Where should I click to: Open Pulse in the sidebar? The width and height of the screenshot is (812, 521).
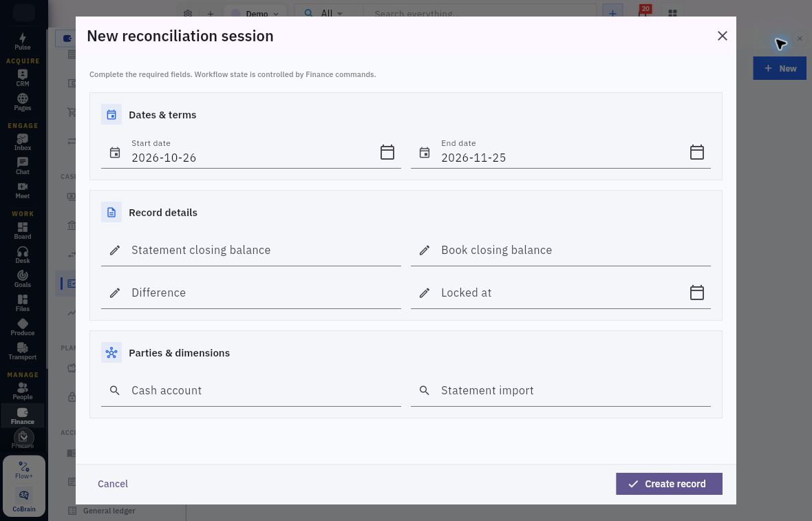pos(22,41)
